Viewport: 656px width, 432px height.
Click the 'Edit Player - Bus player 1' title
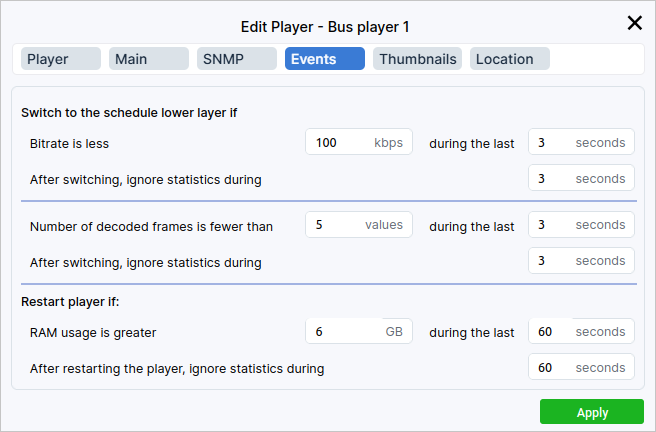point(326,25)
